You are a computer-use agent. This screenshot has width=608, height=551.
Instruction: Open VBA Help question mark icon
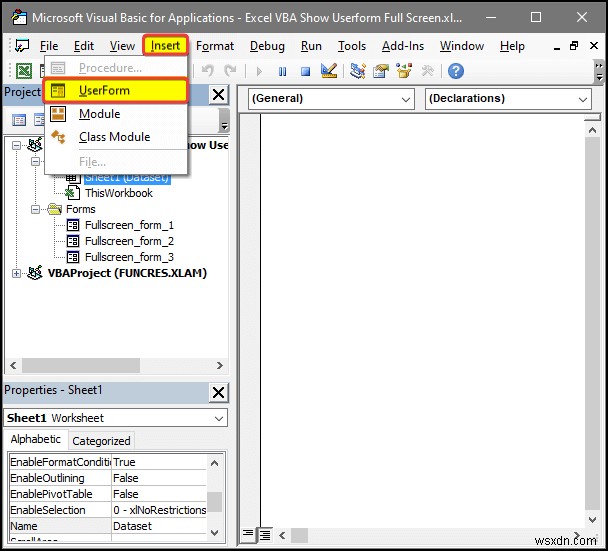[456, 71]
